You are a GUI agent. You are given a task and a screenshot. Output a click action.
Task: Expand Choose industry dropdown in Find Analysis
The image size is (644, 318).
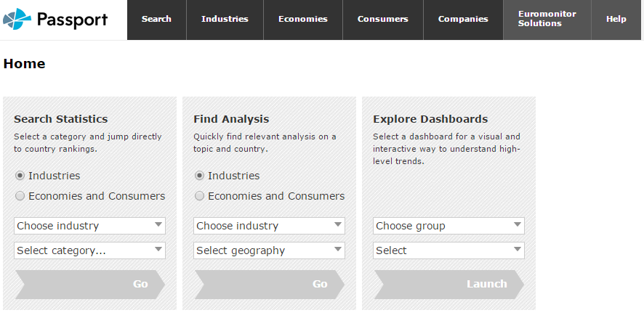click(x=269, y=226)
